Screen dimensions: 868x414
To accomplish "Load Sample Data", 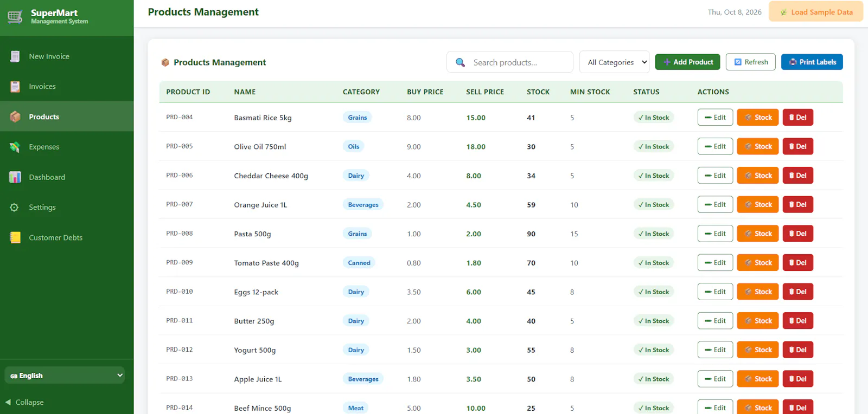I will click(815, 12).
